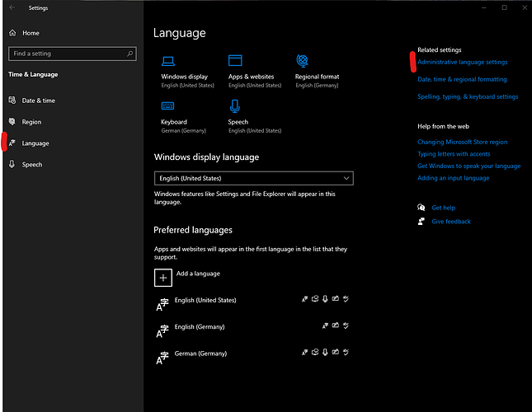Switch to the Region settings page

(31, 122)
